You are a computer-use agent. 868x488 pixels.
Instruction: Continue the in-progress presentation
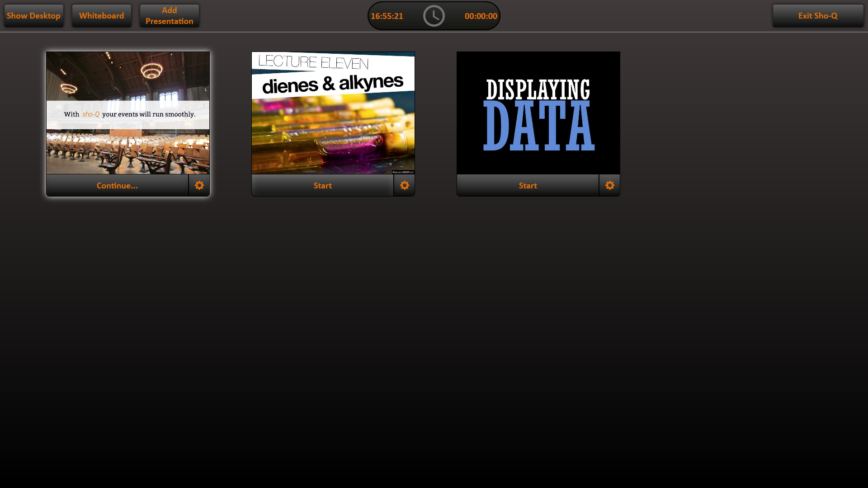pos(117,185)
